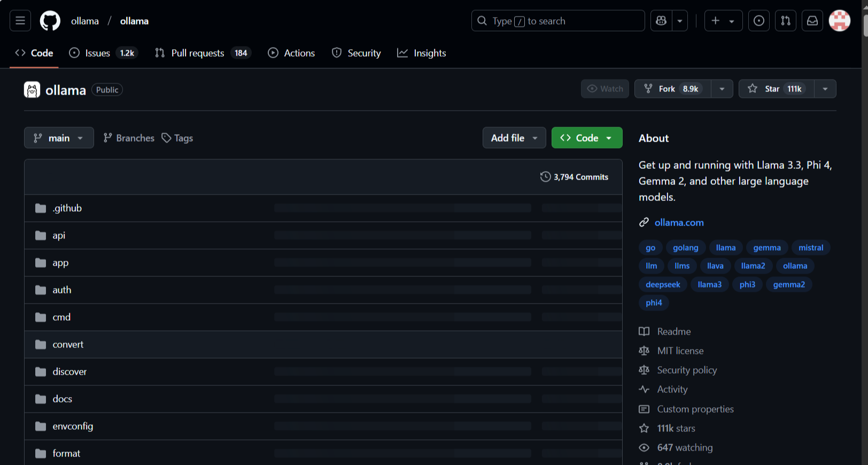Open the notifications inbox icon

(x=812, y=21)
